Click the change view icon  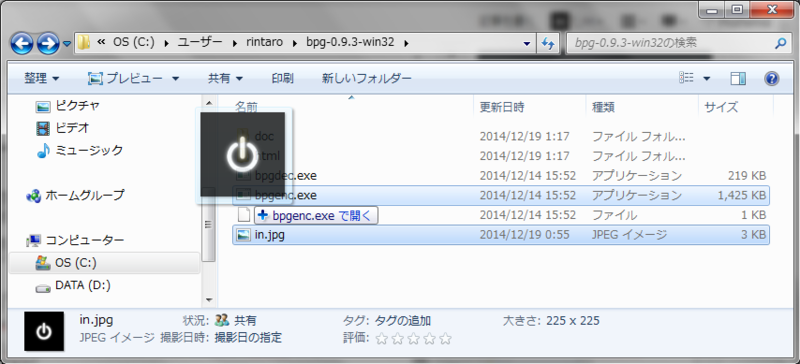click(686, 78)
